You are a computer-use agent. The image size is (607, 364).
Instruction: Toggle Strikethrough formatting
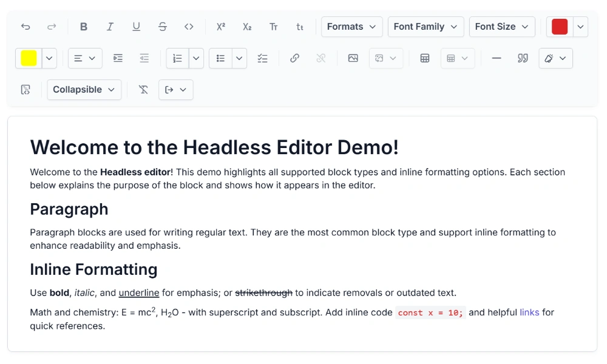[x=163, y=27]
